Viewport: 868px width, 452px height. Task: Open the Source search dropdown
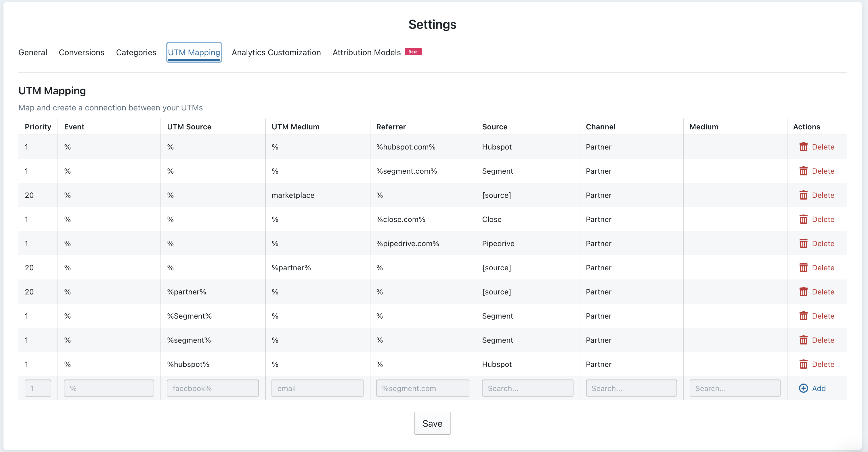(x=528, y=388)
